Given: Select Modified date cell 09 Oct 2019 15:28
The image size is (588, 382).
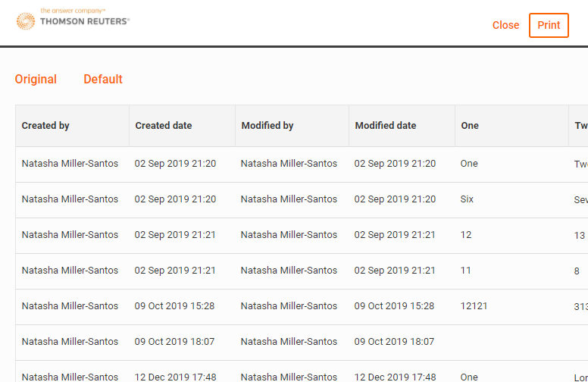Looking at the screenshot, I should 395,306.
